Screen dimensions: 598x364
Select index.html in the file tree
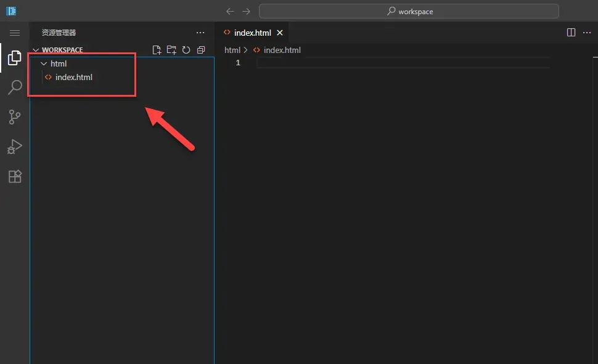[73, 77]
